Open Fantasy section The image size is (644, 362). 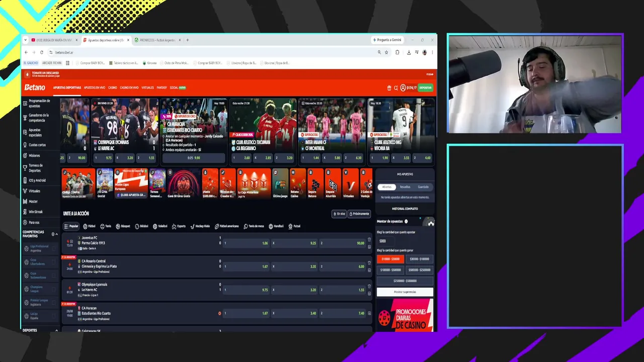pos(162,87)
